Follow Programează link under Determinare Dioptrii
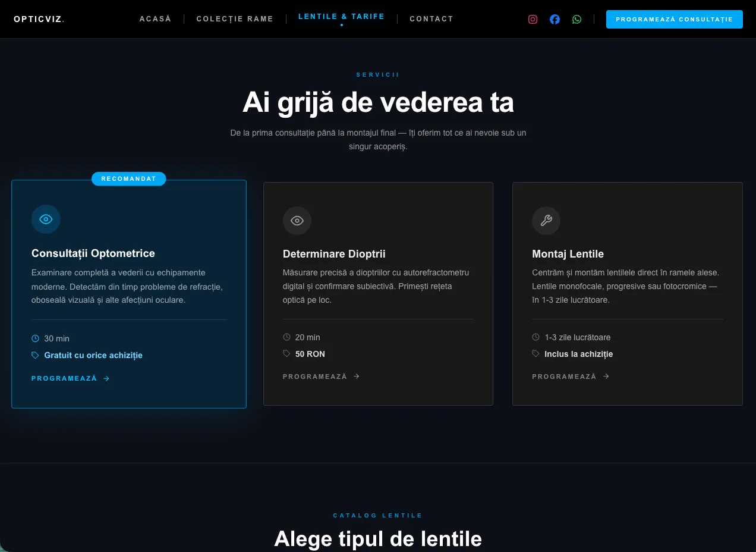 [x=322, y=377]
